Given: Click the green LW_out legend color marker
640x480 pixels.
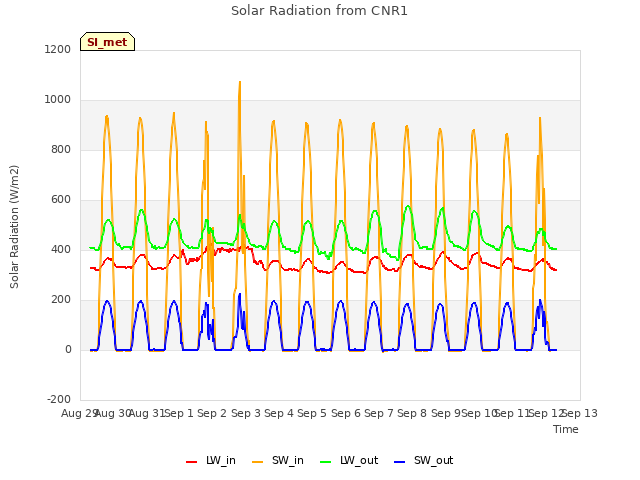Looking at the screenshot, I should pos(326,462).
